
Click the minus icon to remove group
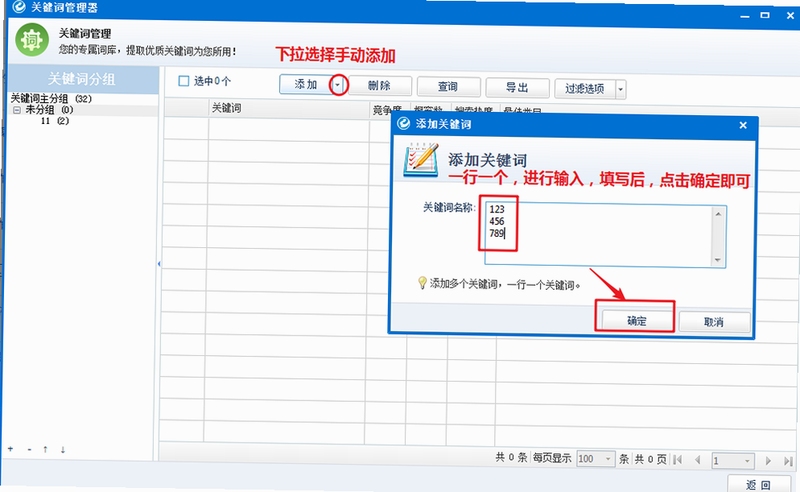[30, 450]
